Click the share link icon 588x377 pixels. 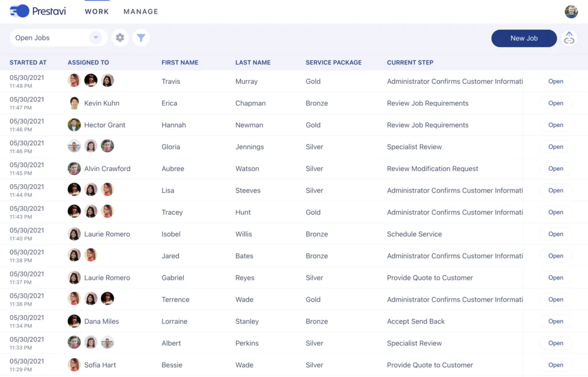(x=569, y=38)
